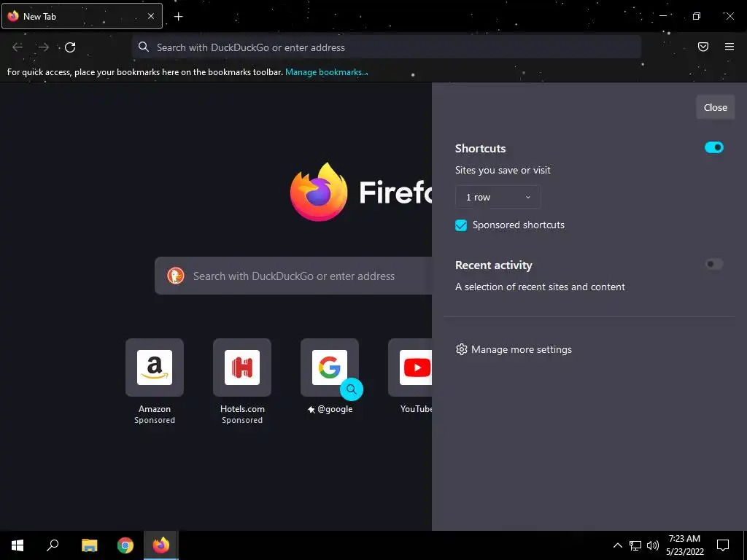The height and width of the screenshot is (560, 747).
Task: Select the New Tab tab
Action: coord(82,16)
